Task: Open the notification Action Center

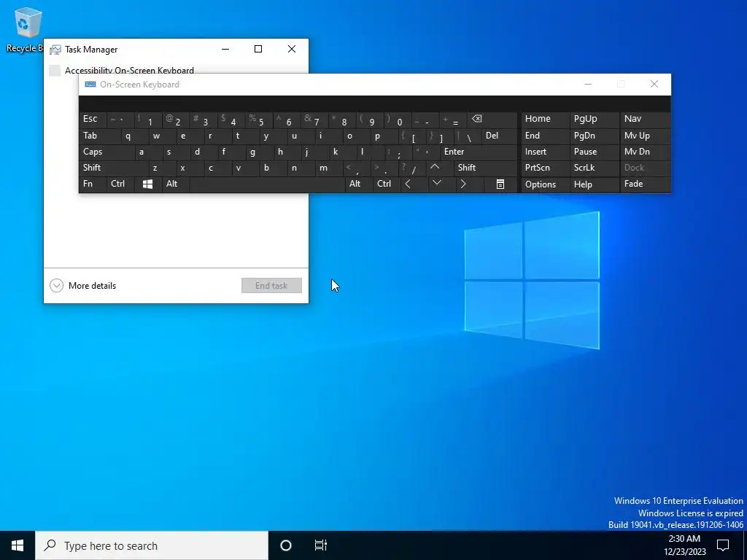Action: (723, 545)
